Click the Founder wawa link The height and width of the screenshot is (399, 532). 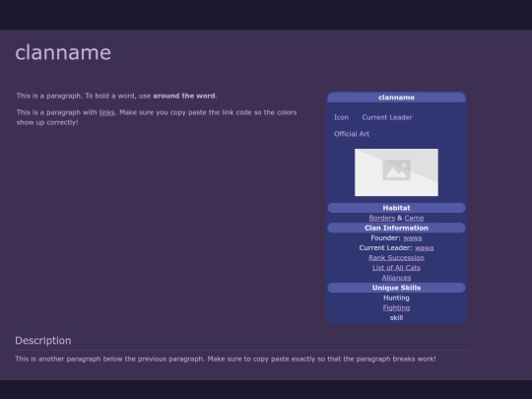(x=413, y=237)
